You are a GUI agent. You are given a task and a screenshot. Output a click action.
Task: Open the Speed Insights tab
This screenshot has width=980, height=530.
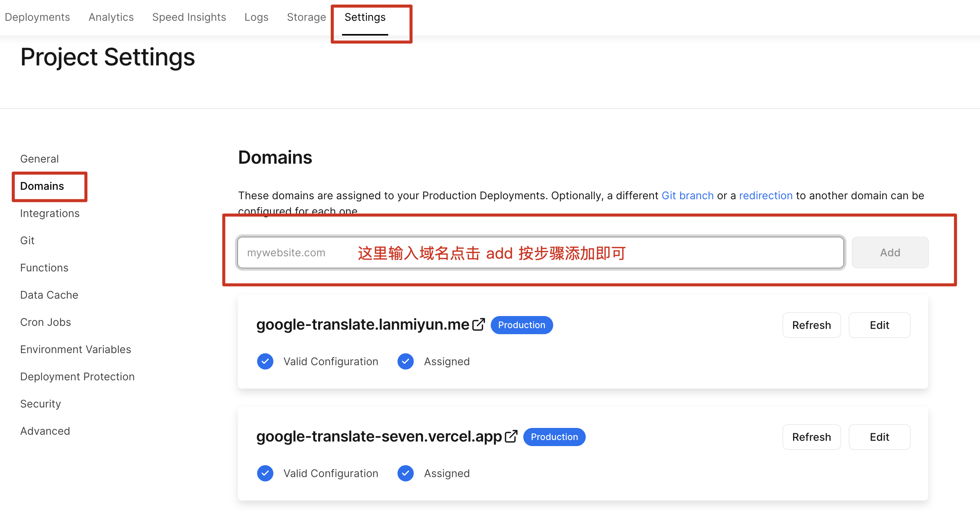tap(189, 17)
